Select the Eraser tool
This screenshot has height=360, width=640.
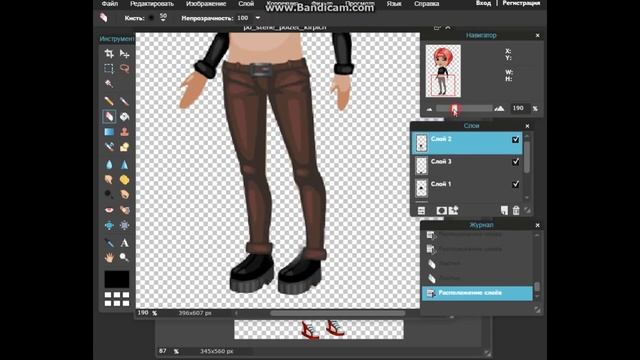point(109,117)
